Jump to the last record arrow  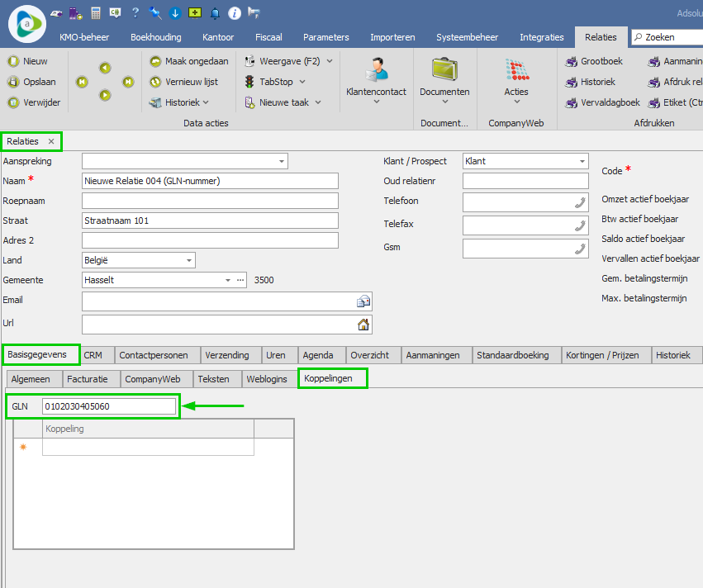click(x=128, y=82)
